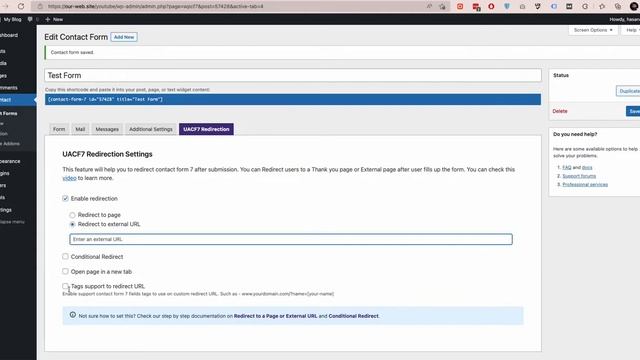Open Redirect to a Page or External URL documentation
Image resolution: width=640 pixels, height=360 pixels.
(276, 316)
